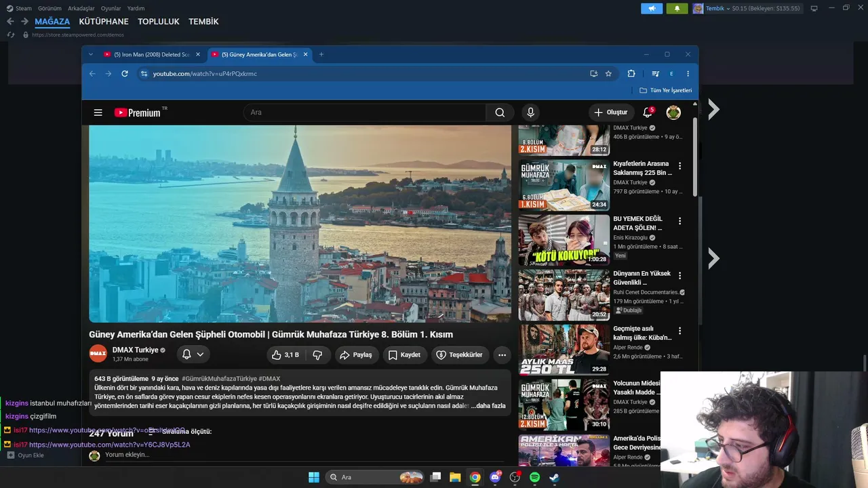The image size is (868, 488).
Task: Close the Iron Man (2008) tab
Action: pyautogui.click(x=198, y=54)
